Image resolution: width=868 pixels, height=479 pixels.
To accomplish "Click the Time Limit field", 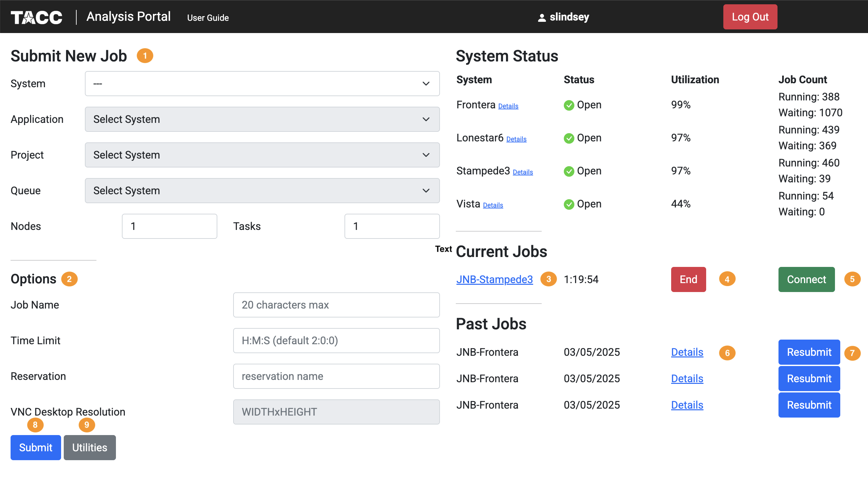I will pos(336,341).
